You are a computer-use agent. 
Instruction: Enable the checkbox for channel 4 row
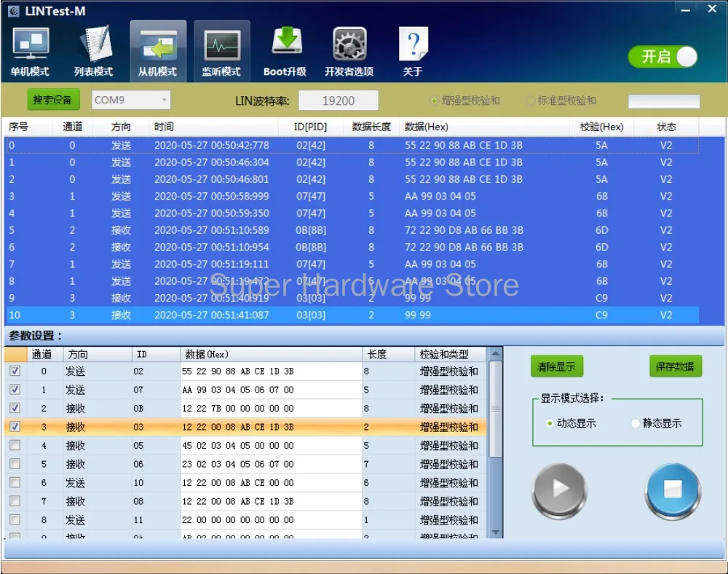(15, 446)
